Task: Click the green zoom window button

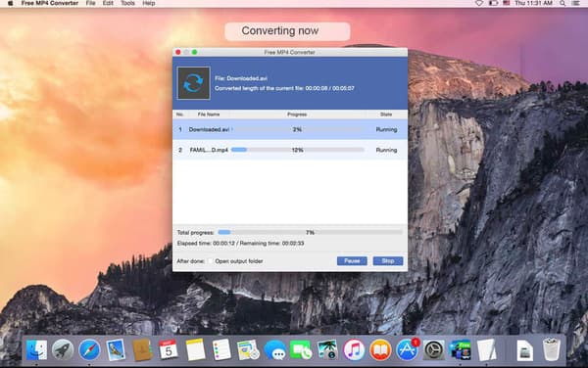Action: click(x=194, y=52)
